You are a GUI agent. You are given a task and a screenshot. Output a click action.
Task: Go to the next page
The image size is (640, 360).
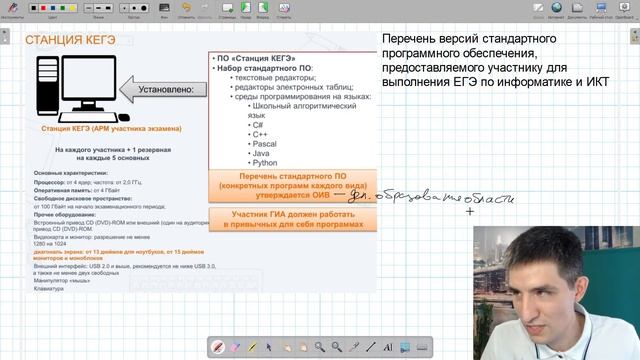pos(263,8)
